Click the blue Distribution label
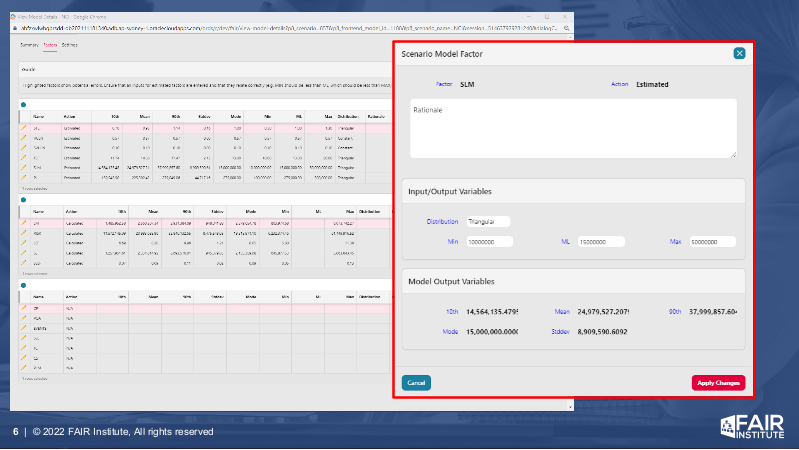Screen dimensions: 799x450 tap(442, 222)
